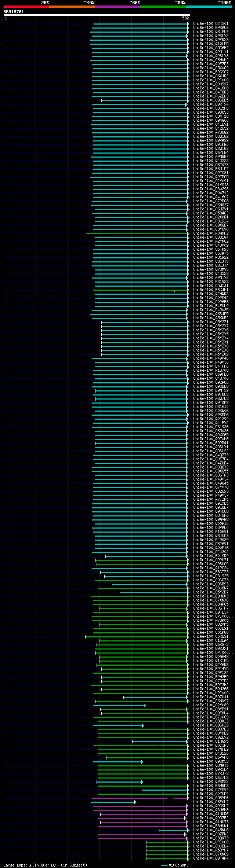Select UniRef100_A7QK05 label
235x868 pixels.
tap(211, 621)
